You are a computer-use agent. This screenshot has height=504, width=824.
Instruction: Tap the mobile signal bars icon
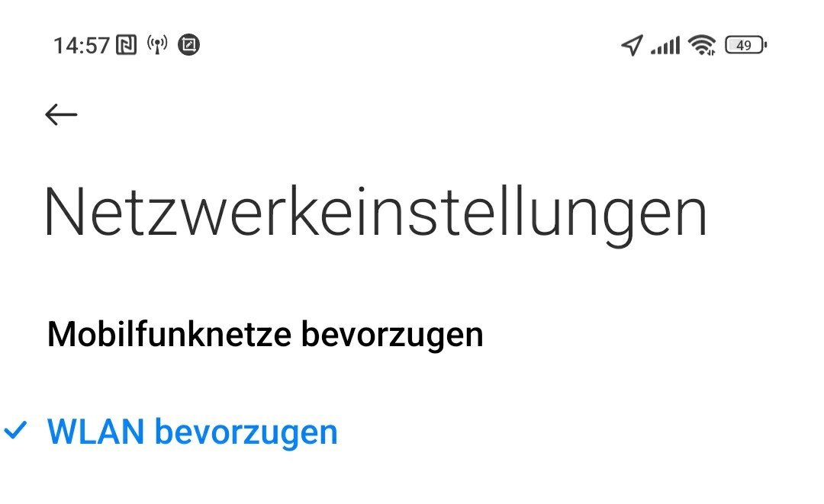coord(665,45)
